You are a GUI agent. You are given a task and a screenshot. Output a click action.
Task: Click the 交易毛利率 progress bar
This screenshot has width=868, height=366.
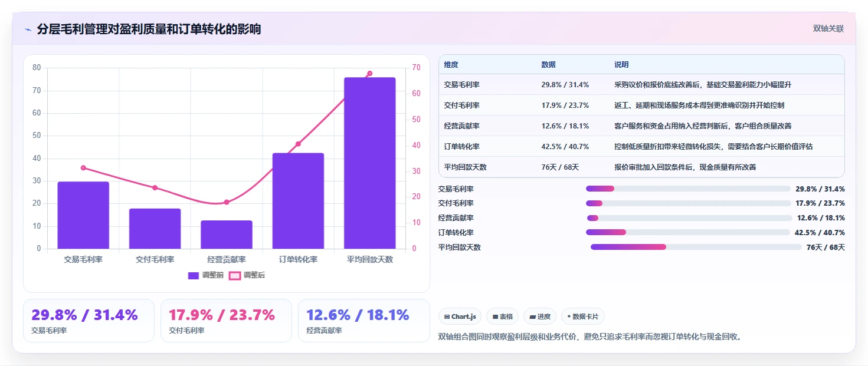688,189
